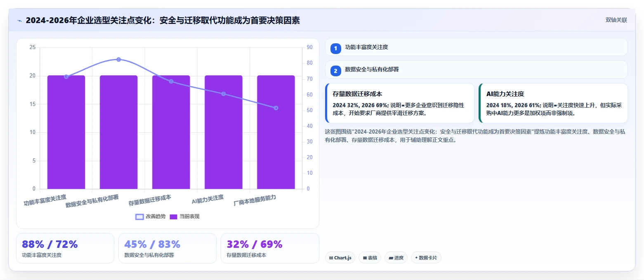Click the 32% / 69% stat card
The height and width of the screenshot is (280, 644).
click(x=270, y=248)
